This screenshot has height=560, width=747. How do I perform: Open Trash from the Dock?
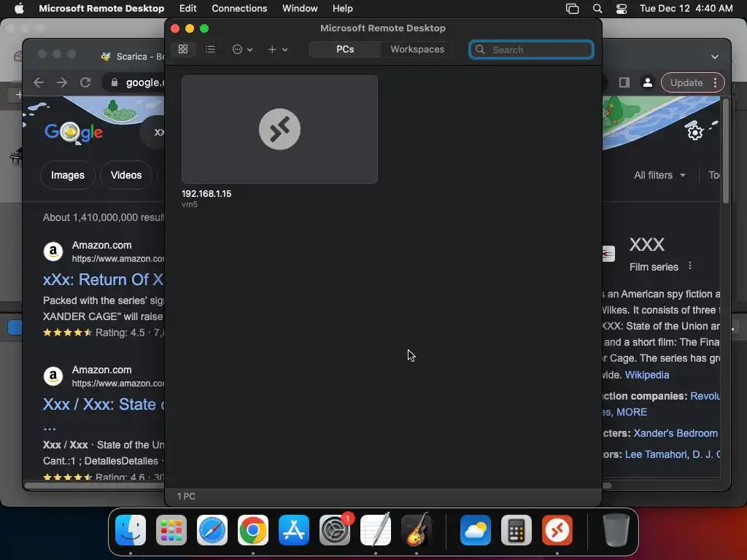616,530
